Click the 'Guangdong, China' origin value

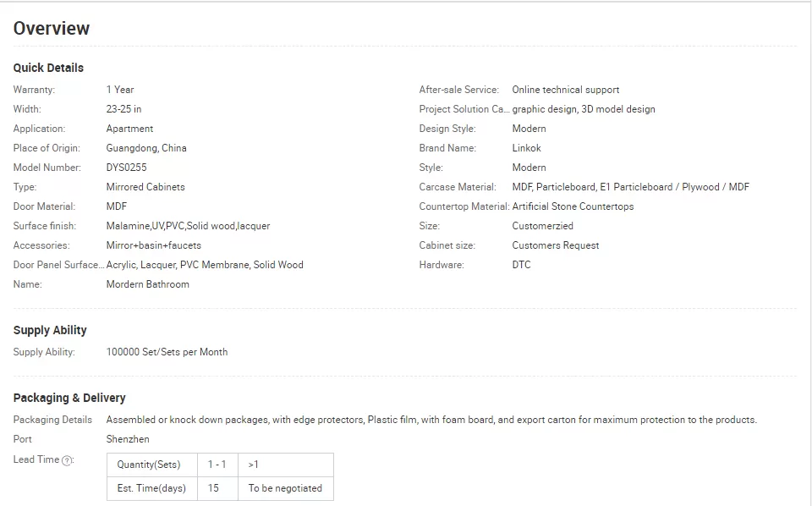coord(146,148)
